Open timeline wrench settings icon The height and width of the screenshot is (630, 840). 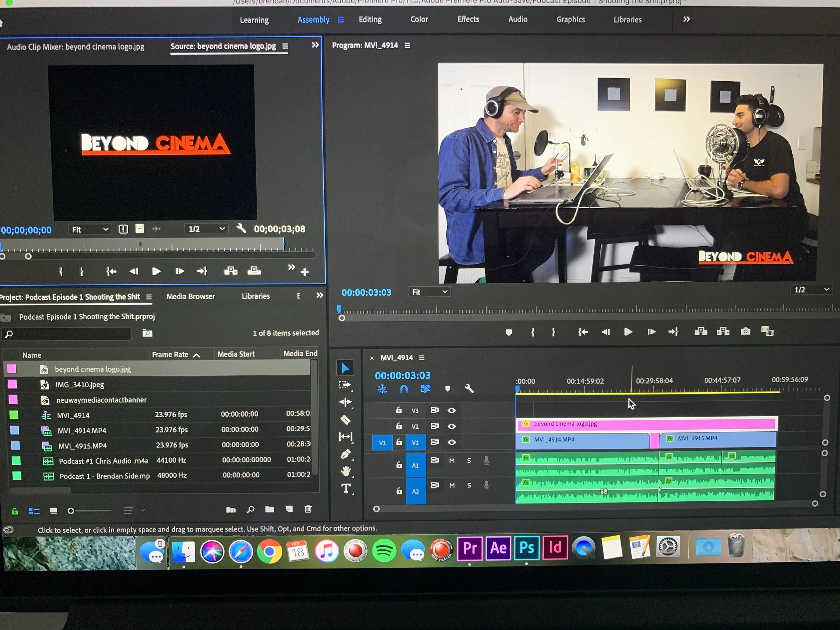click(x=469, y=388)
